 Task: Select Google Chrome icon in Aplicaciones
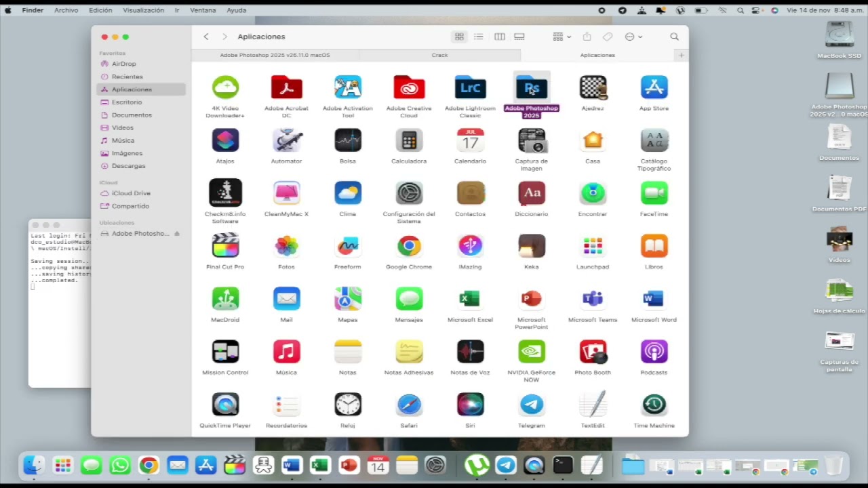(409, 246)
